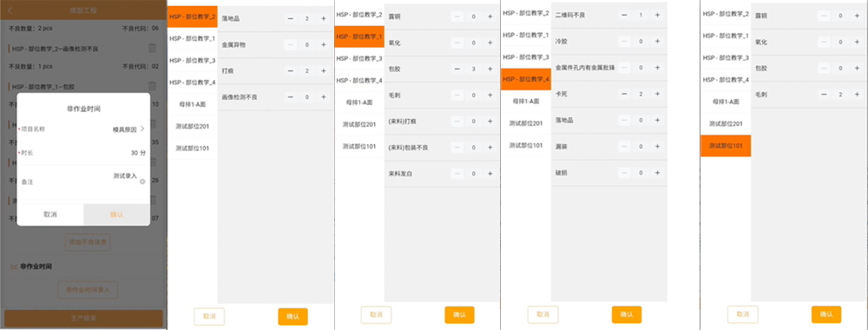This screenshot has width=868, height=330.
Task: Cancel the 非作业时间 dialog
Action: [50, 214]
